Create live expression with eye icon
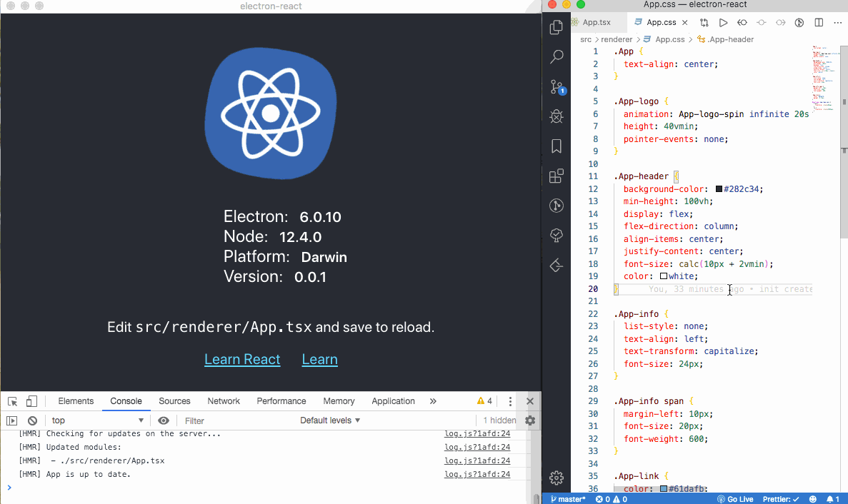 click(x=164, y=420)
